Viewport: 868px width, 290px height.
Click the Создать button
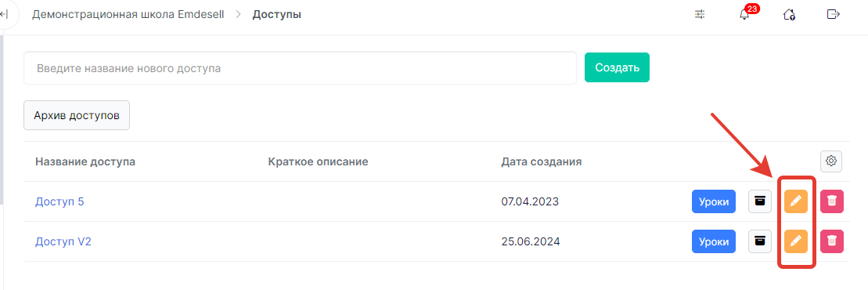(x=618, y=67)
